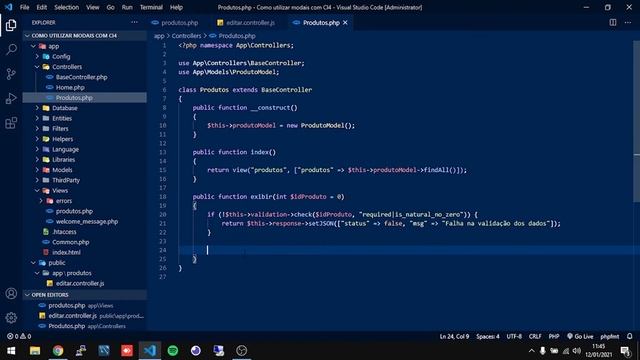Viewport: 640px width, 360px height.
Task: Click the notifications bell in status bar
Action: [629, 336]
